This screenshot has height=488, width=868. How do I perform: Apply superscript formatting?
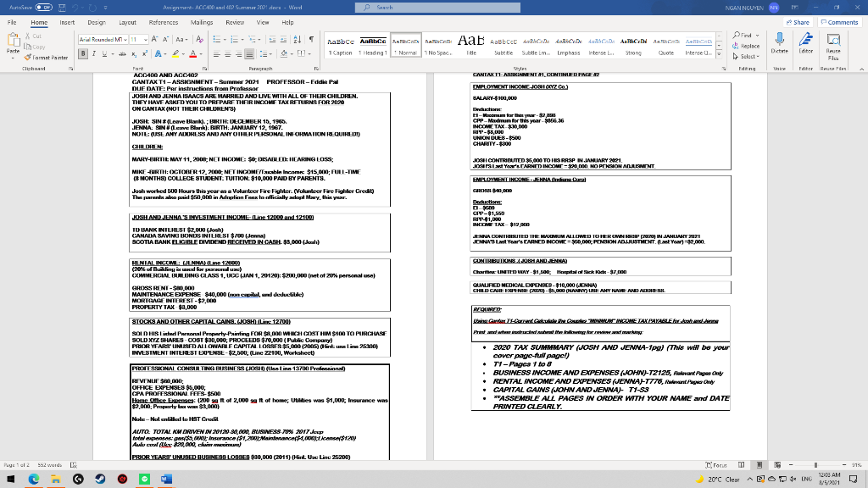tap(144, 53)
